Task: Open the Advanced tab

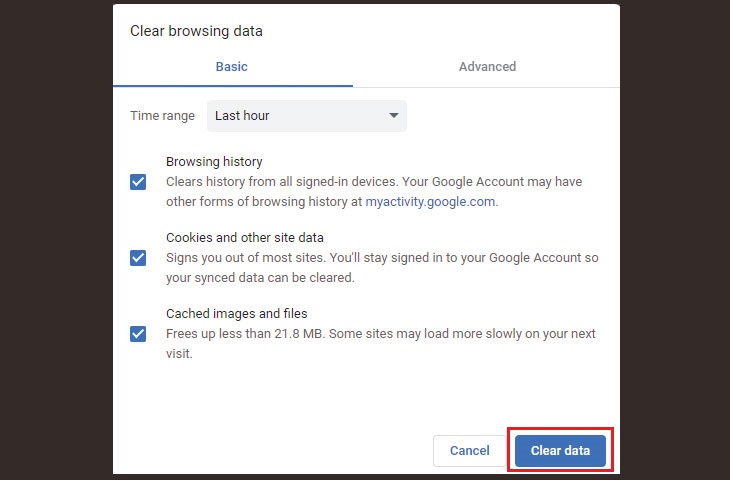Action: 487,67
